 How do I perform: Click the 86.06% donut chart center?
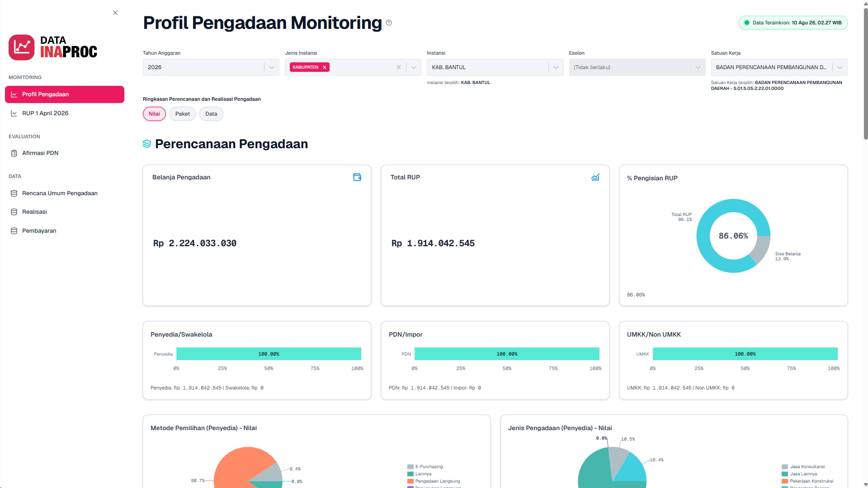pos(733,236)
